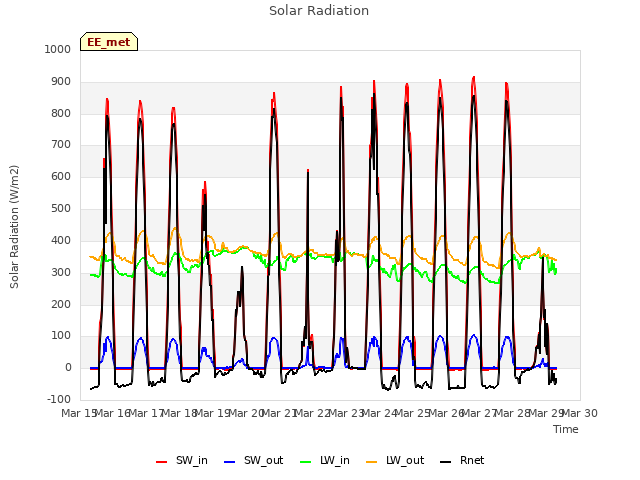
Task: Click the Mar 20 x-axis label
Action: coord(246,413)
